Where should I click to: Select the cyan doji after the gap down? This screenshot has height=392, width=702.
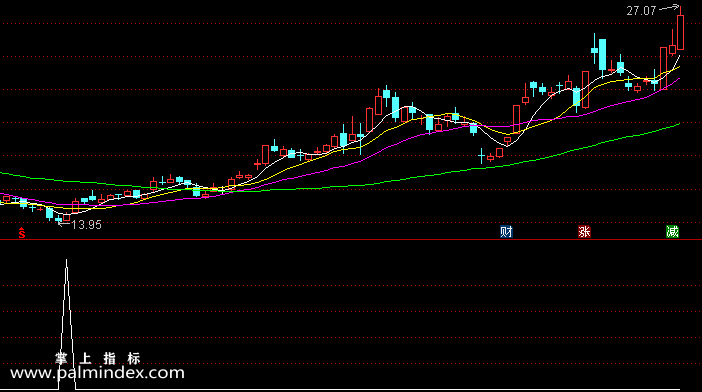pos(481,156)
